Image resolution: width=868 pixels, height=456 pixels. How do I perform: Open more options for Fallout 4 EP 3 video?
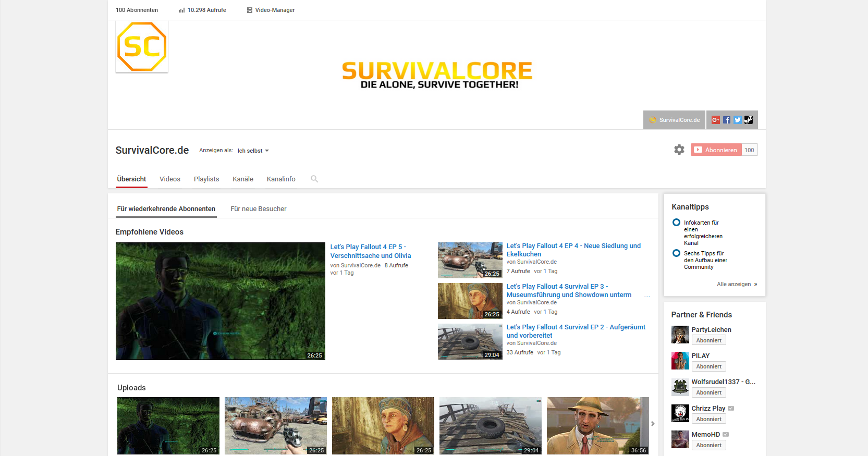(x=647, y=297)
